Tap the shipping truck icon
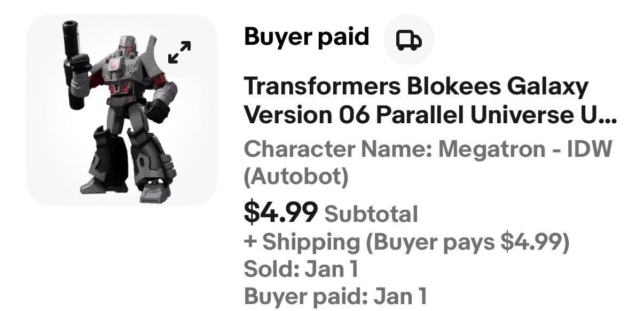The height and width of the screenshot is (311, 644). coord(409,39)
